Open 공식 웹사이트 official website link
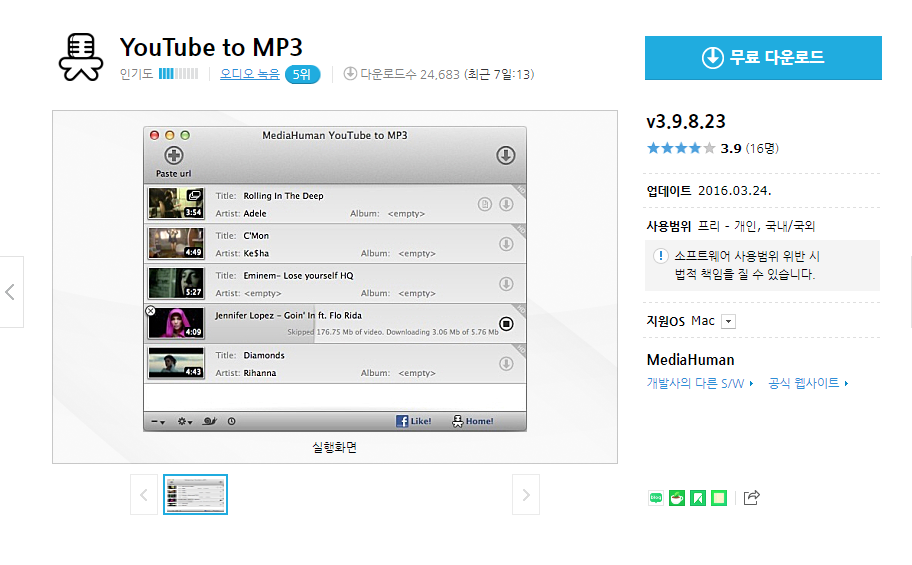The height and width of the screenshot is (565, 912). [808, 383]
